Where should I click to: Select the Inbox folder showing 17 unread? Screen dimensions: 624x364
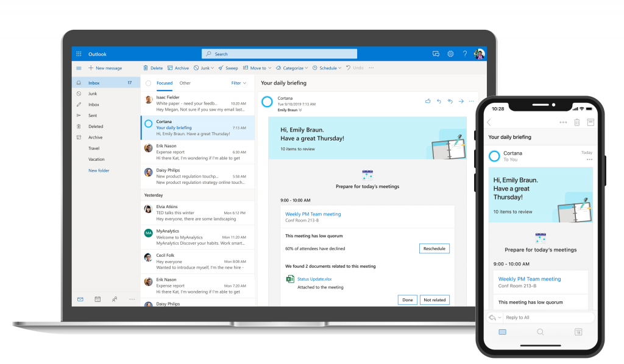click(106, 83)
